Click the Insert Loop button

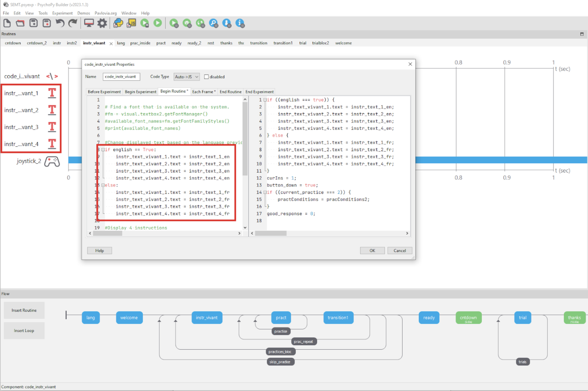tap(24, 330)
